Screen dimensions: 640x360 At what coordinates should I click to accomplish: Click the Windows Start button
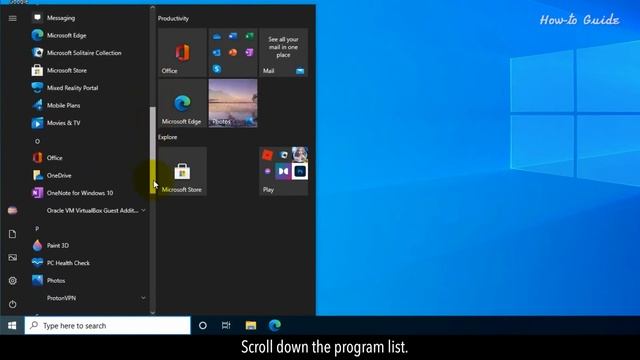[12, 325]
